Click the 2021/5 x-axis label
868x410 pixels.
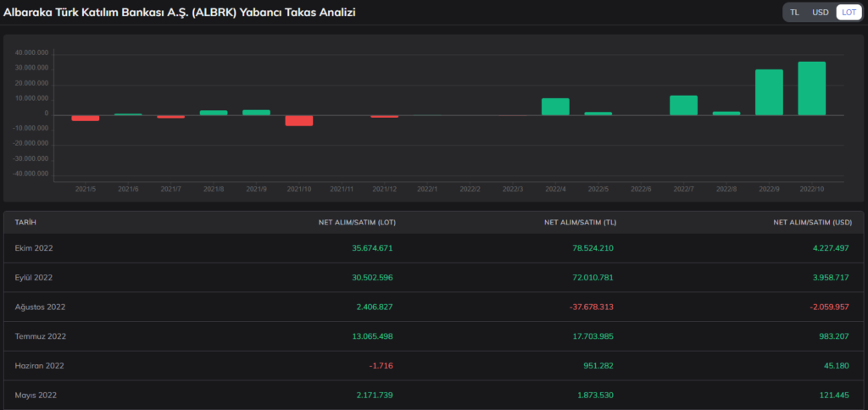click(x=86, y=189)
